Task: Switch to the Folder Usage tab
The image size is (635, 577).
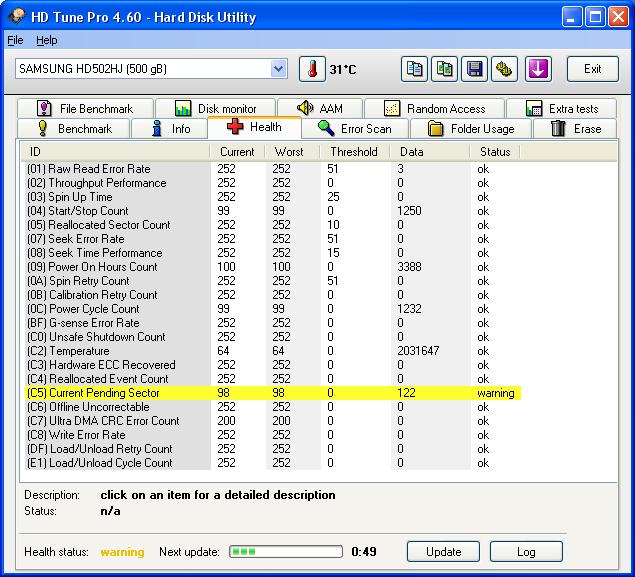Action: pyautogui.click(x=471, y=129)
